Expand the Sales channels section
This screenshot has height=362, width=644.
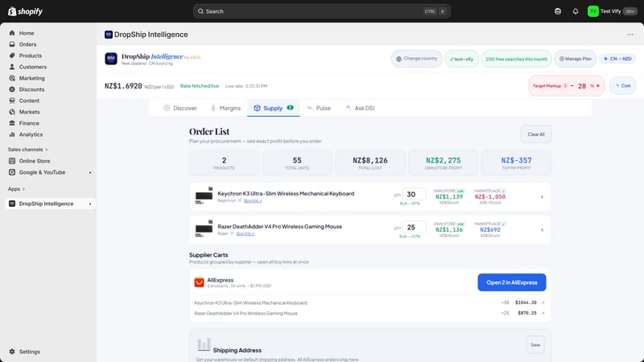click(27, 150)
